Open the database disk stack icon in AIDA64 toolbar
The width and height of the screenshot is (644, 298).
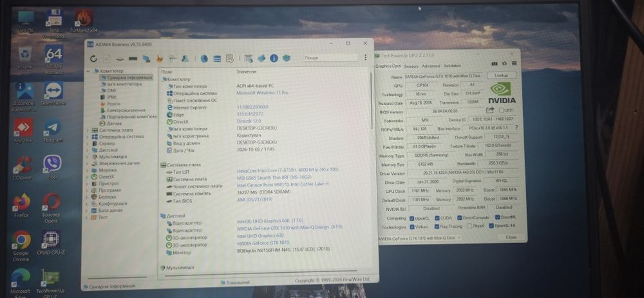pos(217,59)
